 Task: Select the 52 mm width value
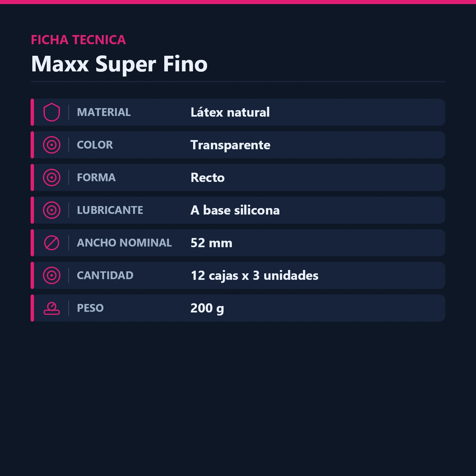[x=211, y=243]
